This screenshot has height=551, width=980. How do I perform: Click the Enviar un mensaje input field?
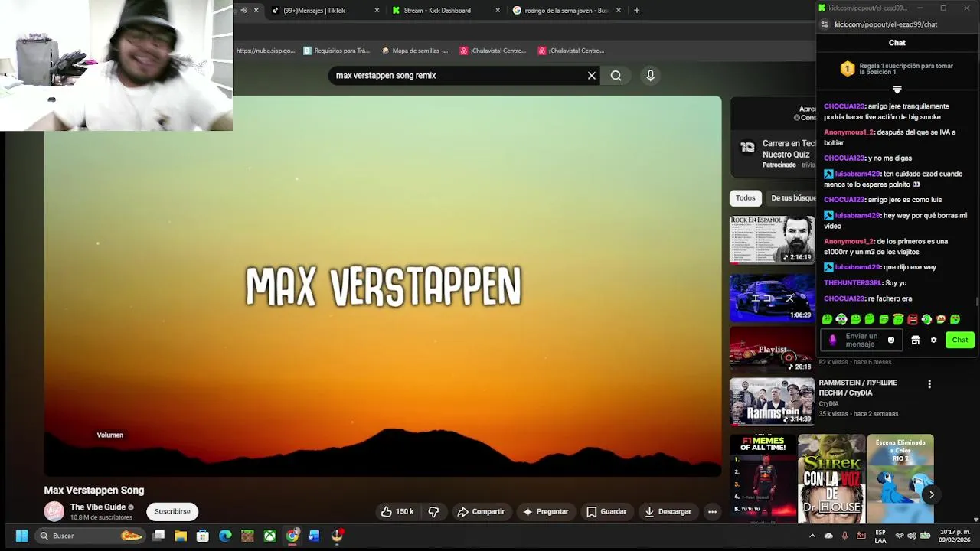click(x=861, y=340)
